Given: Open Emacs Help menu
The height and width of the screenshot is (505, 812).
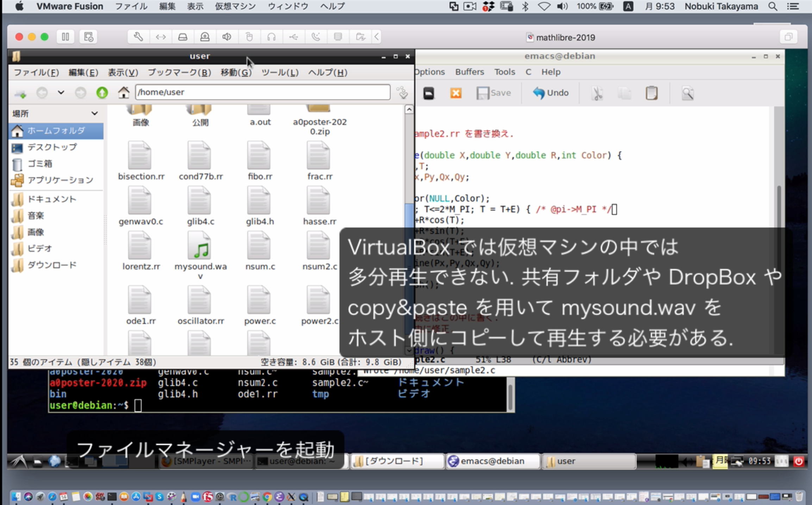Looking at the screenshot, I should click(551, 72).
